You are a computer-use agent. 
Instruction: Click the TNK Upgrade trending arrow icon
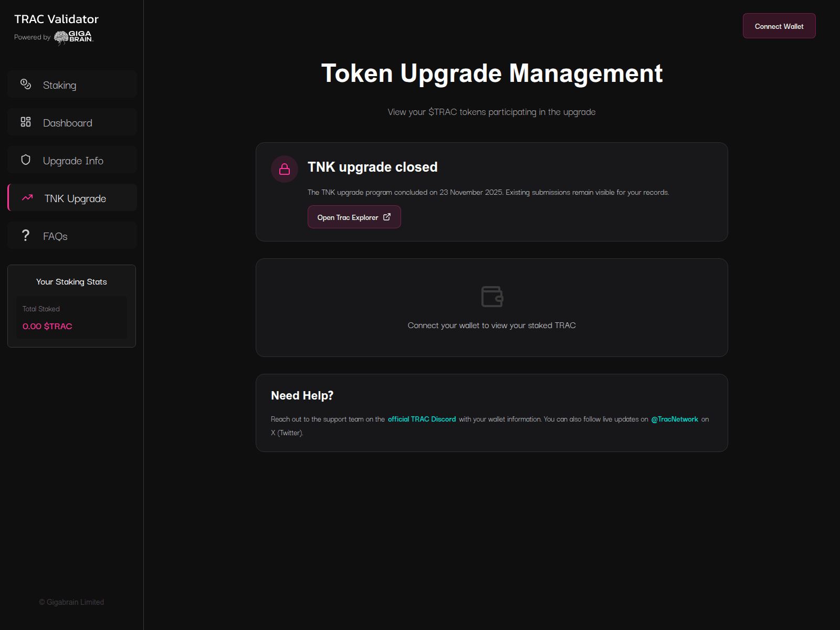(27, 197)
